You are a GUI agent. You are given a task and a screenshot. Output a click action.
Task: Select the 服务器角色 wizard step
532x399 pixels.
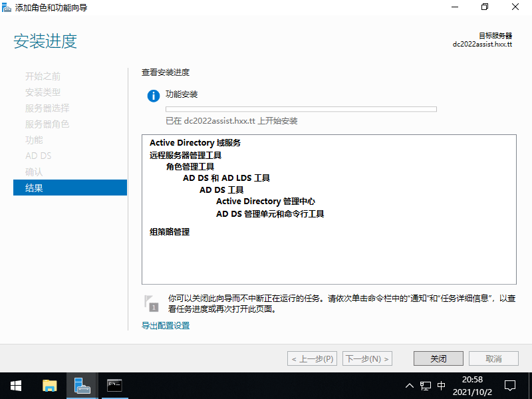click(47, 124)
